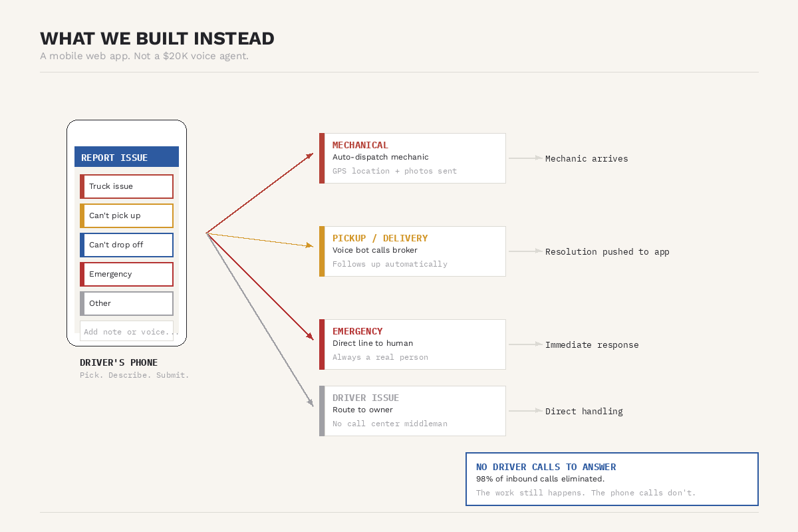Click the gray arrow toward DRIVER ISSUE
This screenshot has width=798, height=532.
coord(259,319)
